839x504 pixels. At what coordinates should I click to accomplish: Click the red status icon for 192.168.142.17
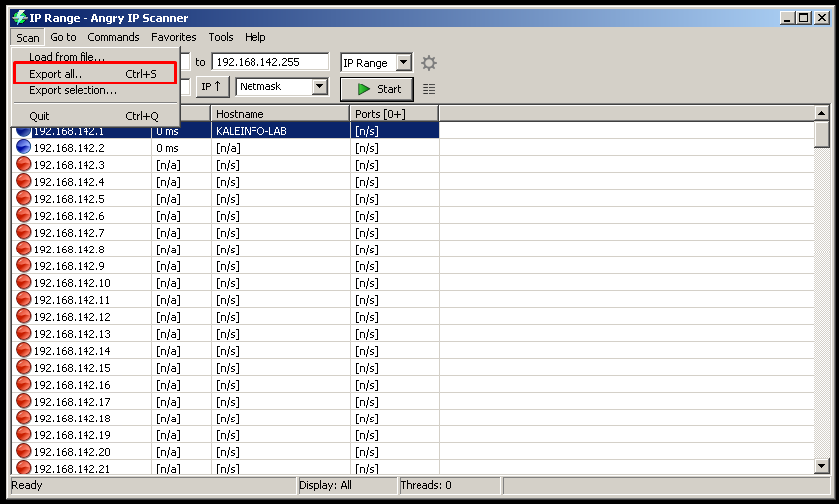(23, 401)
